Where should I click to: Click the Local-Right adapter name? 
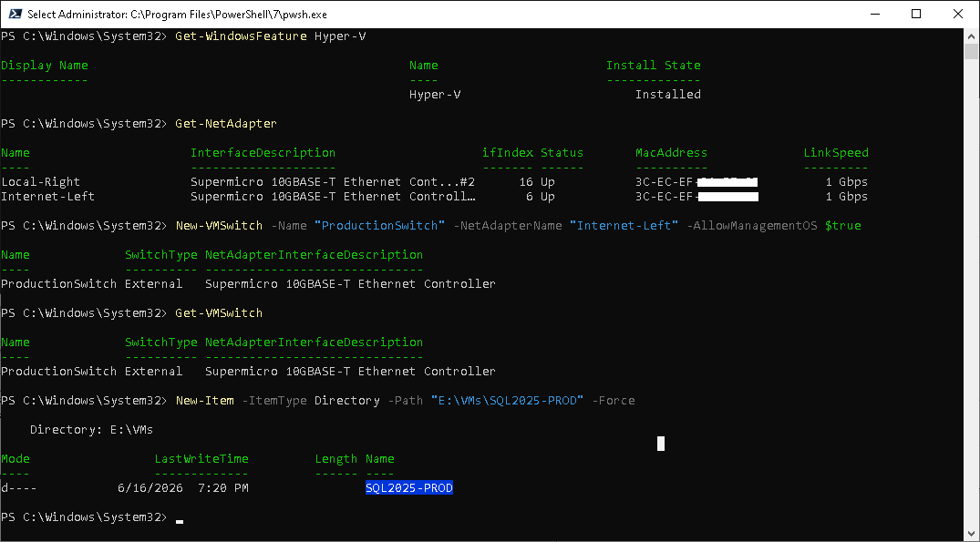(x=41, y=181)
